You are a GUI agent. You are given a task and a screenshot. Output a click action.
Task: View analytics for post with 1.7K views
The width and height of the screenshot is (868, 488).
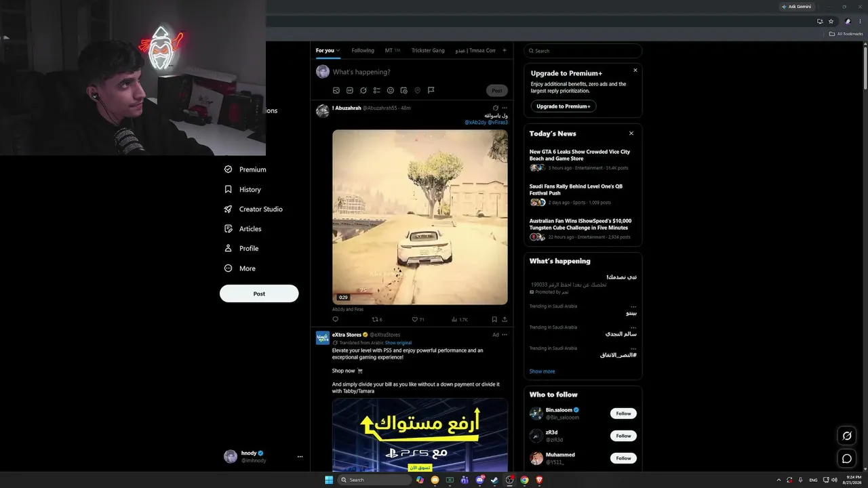tap(460, 319)
